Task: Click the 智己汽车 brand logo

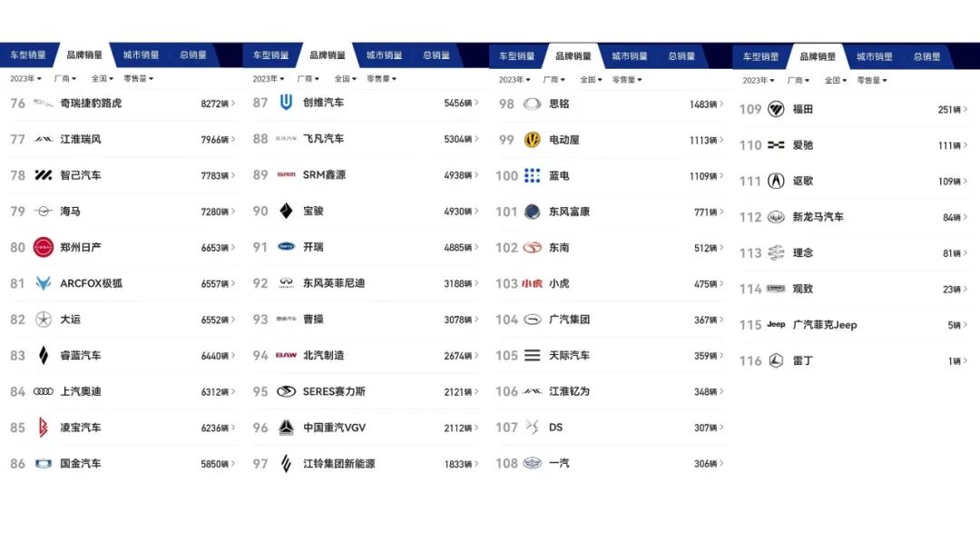Action: 44,175
